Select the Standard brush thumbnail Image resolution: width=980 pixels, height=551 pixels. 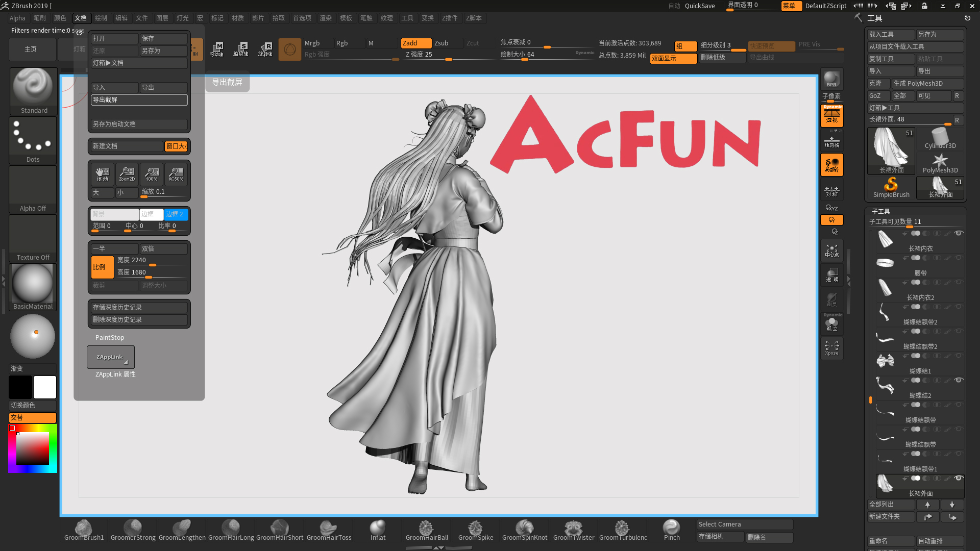click(33, 91)
